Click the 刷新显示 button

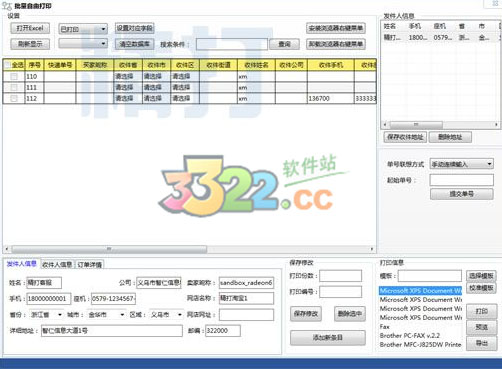click(x=30, y=44)
